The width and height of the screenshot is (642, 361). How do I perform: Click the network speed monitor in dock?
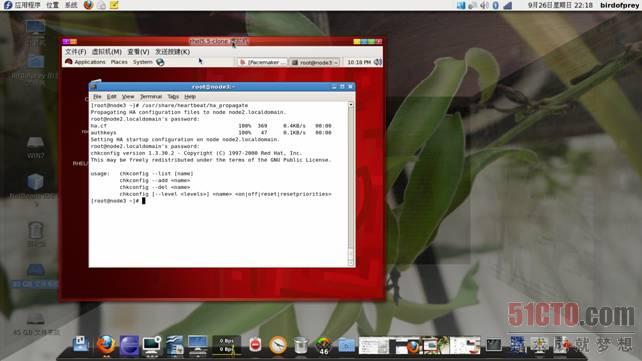(226, 345)
